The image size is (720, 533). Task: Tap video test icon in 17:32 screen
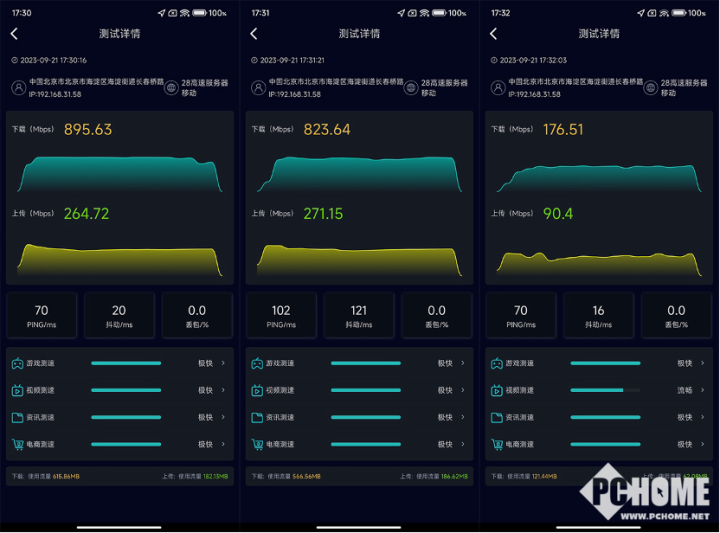tap(497, 391)
